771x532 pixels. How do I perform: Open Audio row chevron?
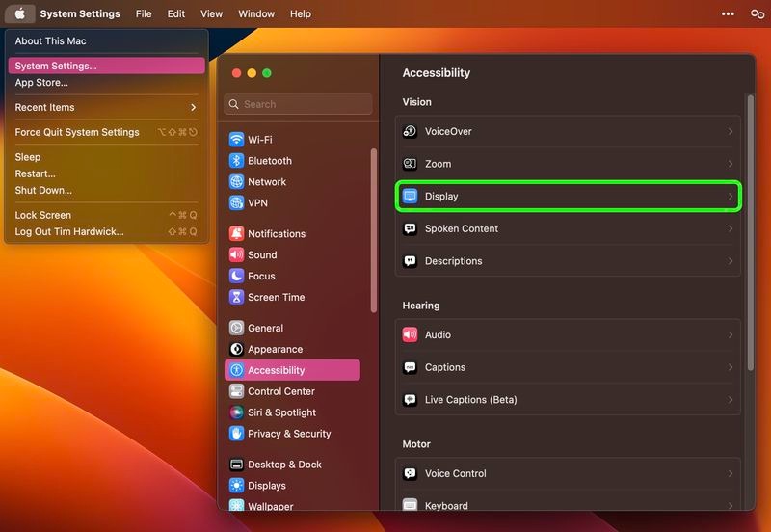click(731, 334)
